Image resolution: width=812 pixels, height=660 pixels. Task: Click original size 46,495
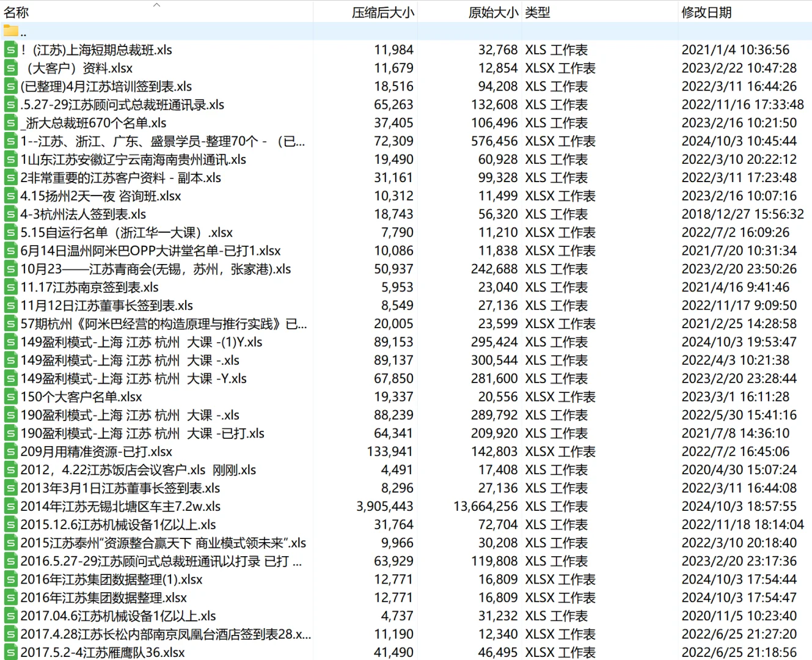coord(498,652)
